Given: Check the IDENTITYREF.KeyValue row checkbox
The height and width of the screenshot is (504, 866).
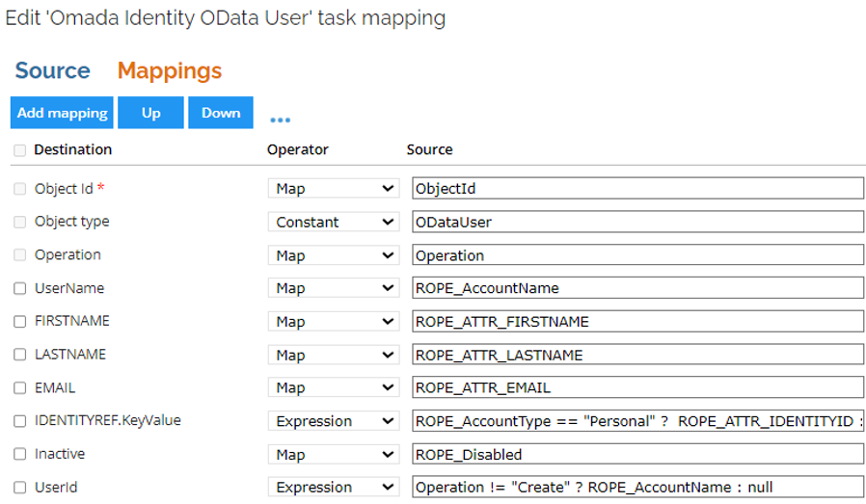Looking at the screenshot, I should 20,421.
